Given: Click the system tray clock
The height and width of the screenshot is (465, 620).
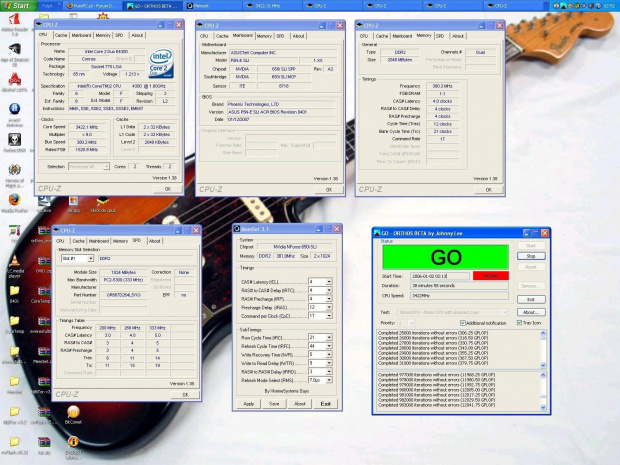Looking at the screenshot, I should click(x=609, y=6).
